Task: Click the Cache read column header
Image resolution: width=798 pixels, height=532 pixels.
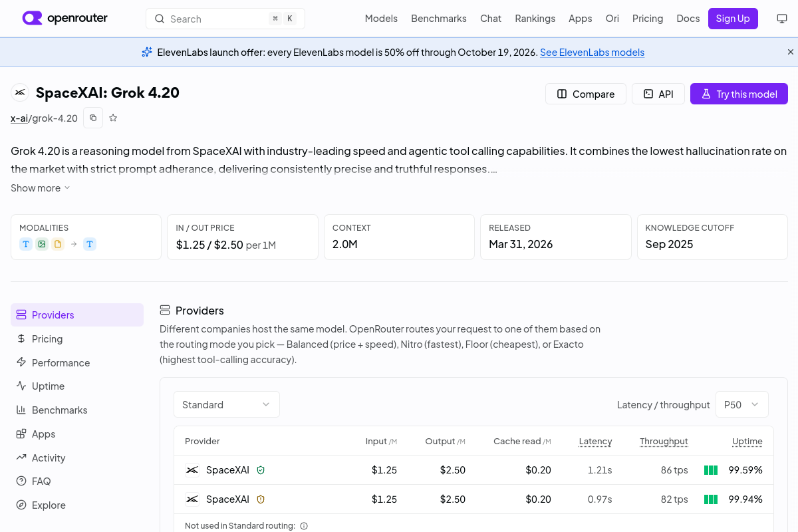Action: [x=522, y=442]
